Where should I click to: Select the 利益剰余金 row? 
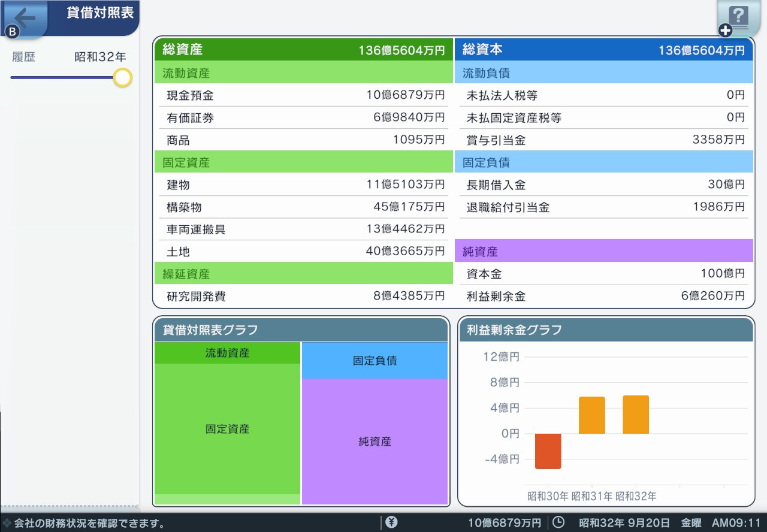tap(603, 295)
